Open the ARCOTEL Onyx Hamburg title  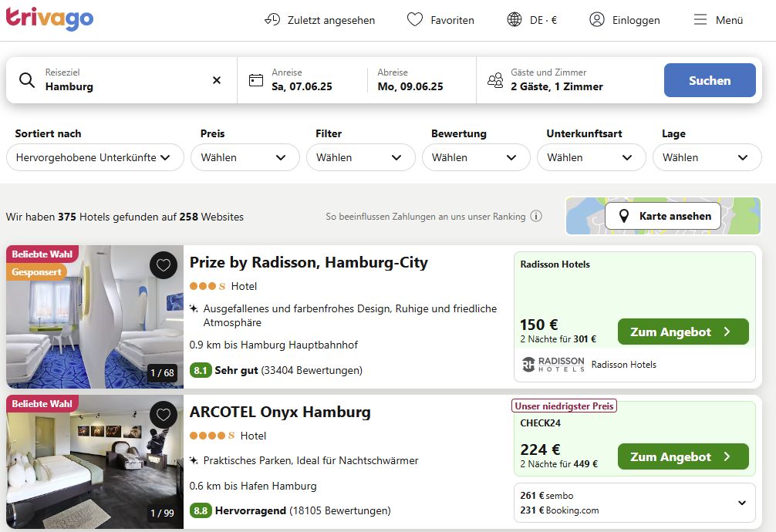point(280,412)
